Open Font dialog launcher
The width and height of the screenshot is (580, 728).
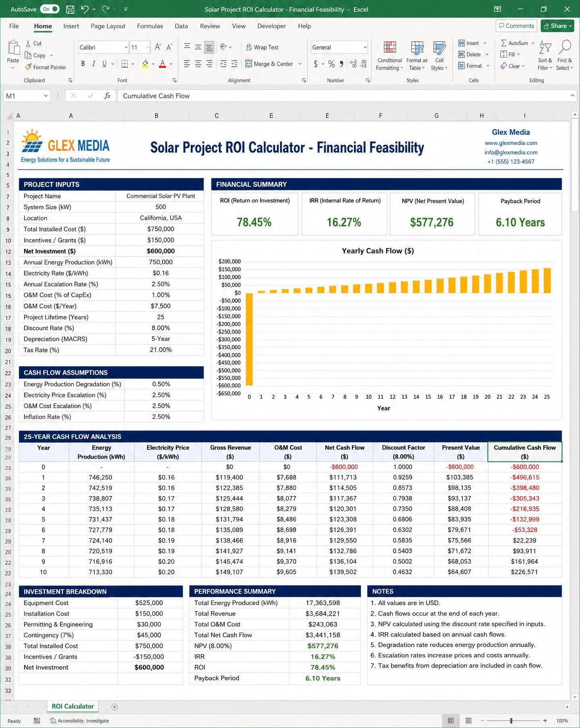(x=174, y=81)
